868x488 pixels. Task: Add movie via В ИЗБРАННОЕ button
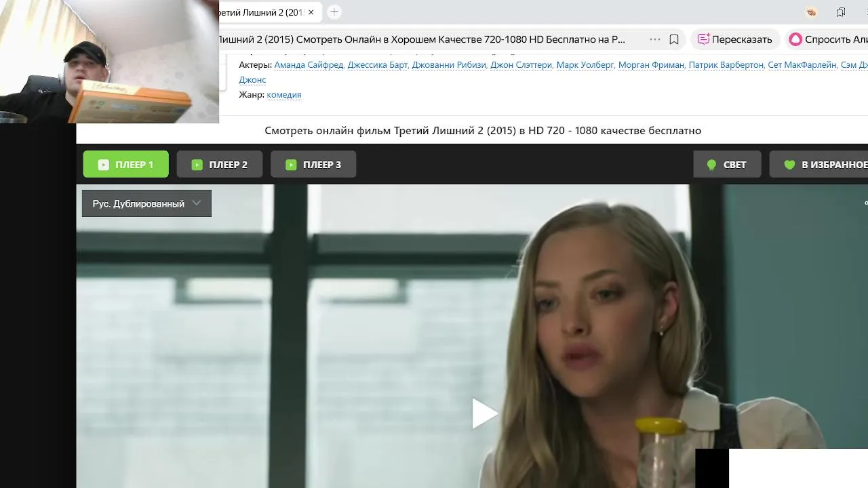[818, 164]
